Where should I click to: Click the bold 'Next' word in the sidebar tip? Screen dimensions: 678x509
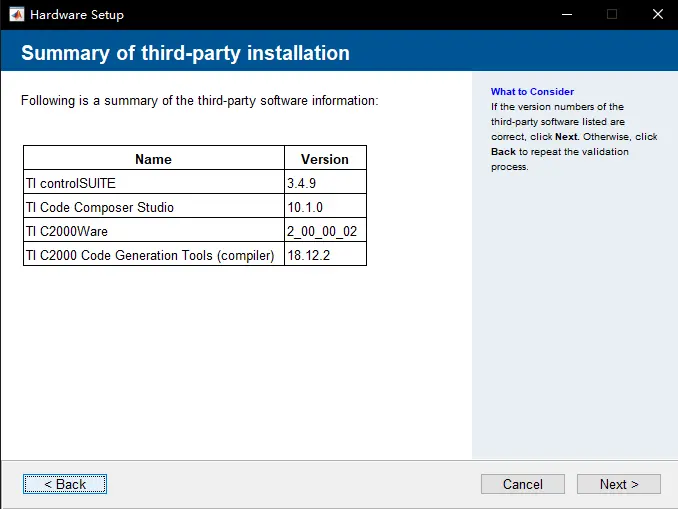567,137
